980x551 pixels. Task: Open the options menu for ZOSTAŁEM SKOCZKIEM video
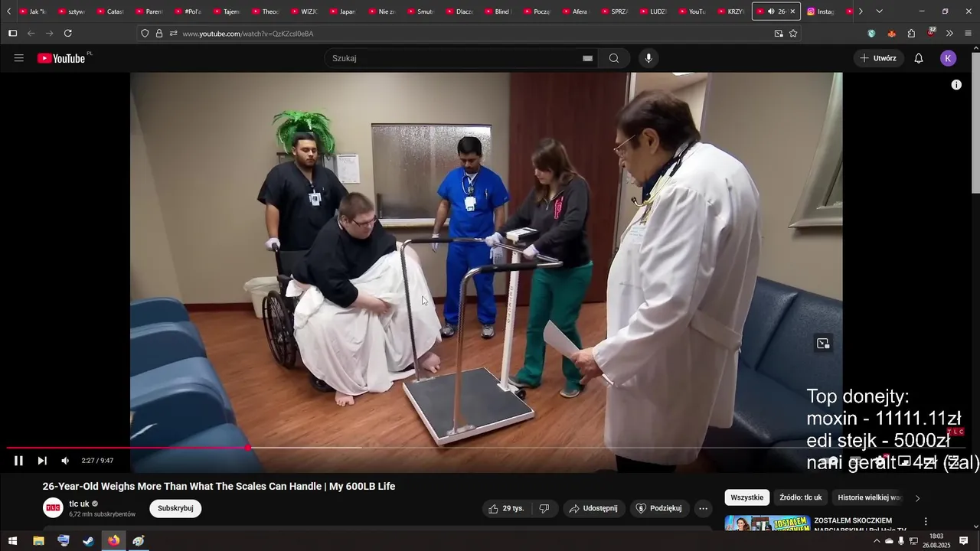926,521
